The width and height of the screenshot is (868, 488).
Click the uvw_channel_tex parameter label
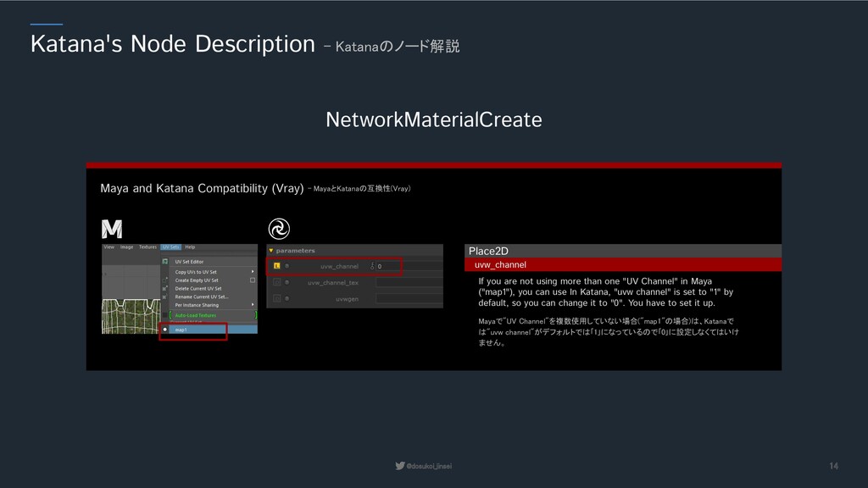pyautogui.click(x=332, y=282)
